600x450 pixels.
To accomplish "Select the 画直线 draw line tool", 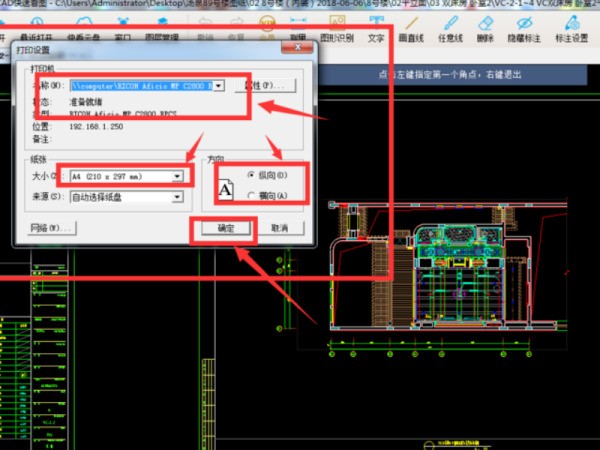I will point(411,29).
